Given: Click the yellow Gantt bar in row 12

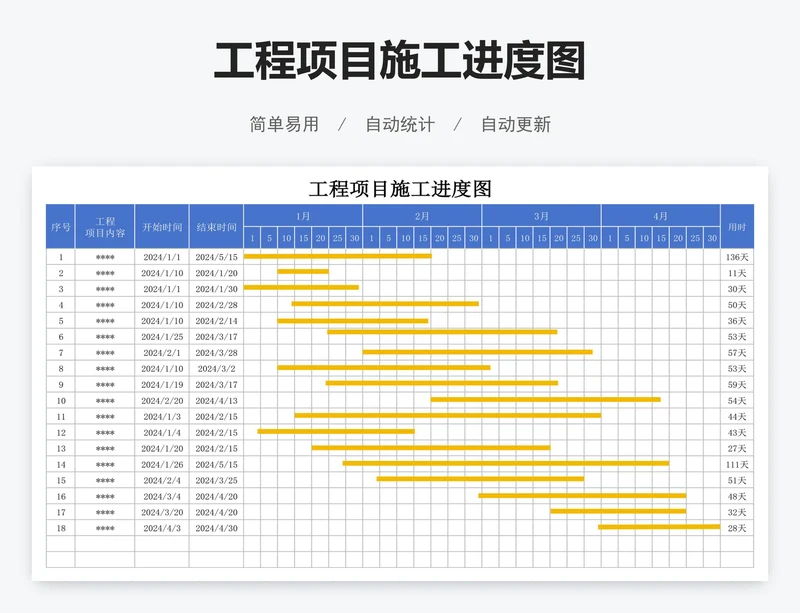Looking at the screenshot, I should [336, 431].
